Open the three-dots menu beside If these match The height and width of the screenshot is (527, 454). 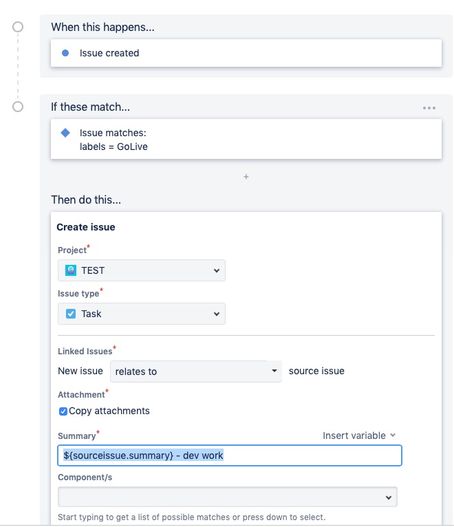[x=429, y=108]
